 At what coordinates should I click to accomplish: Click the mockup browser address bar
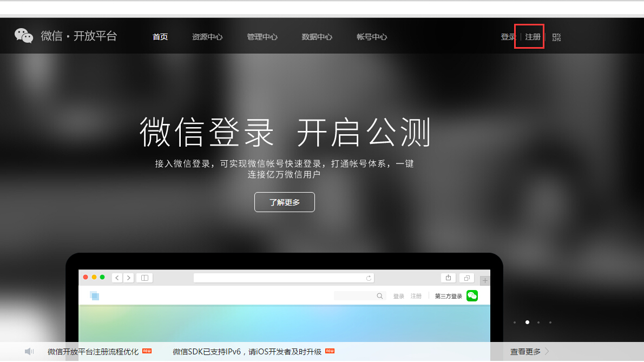[284, 278]
